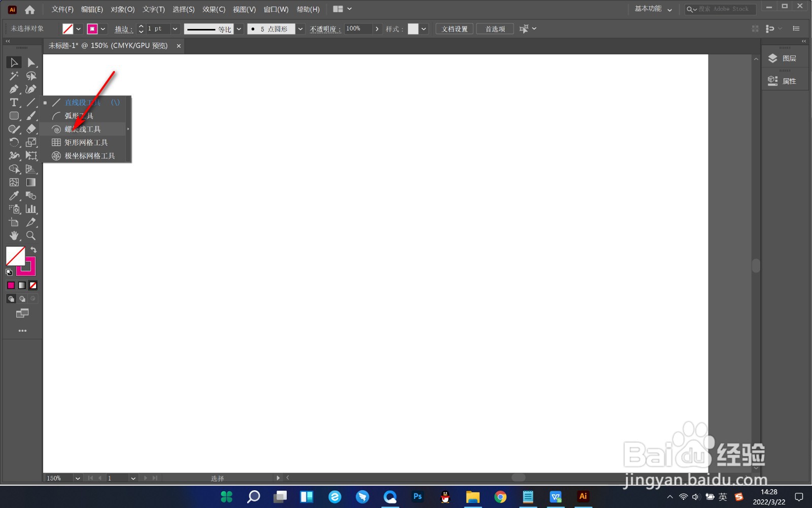Image resolution: width=812 pixels, height=508 pixels.
Task: Click the Home icon in the top bar
Action: 30,10
